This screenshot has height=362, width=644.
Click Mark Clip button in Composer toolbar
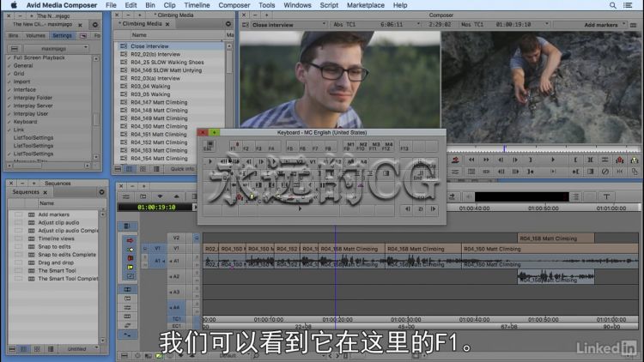tap(590, 160)
